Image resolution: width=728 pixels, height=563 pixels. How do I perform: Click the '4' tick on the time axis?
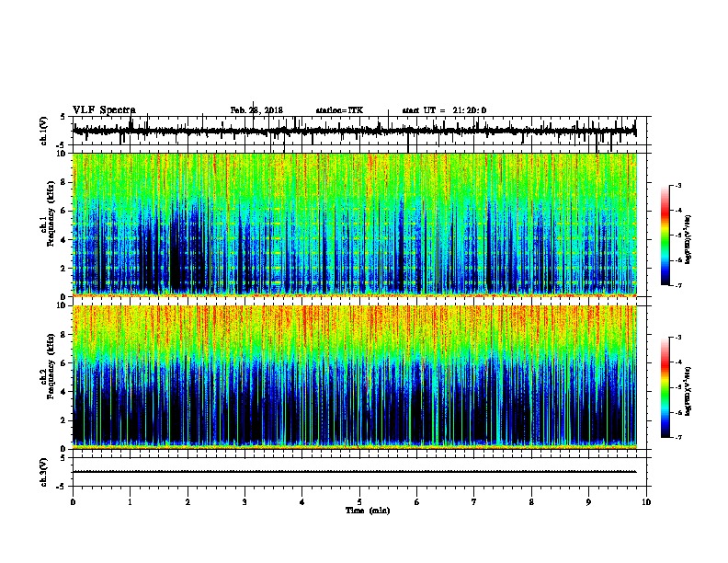coord(302,502)
